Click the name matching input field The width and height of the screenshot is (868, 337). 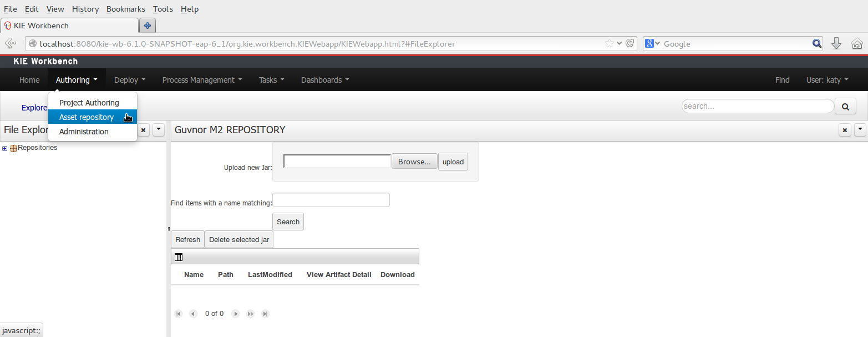[331, 200]
